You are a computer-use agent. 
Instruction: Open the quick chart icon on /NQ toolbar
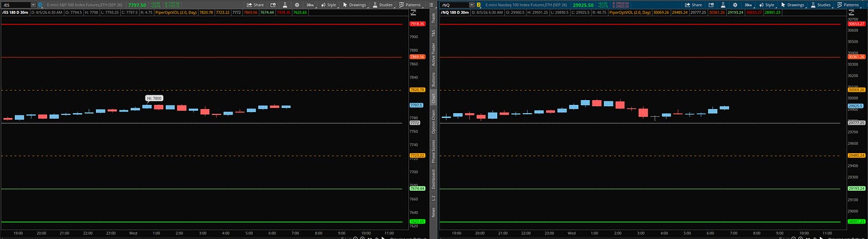[x=711, y=5]
